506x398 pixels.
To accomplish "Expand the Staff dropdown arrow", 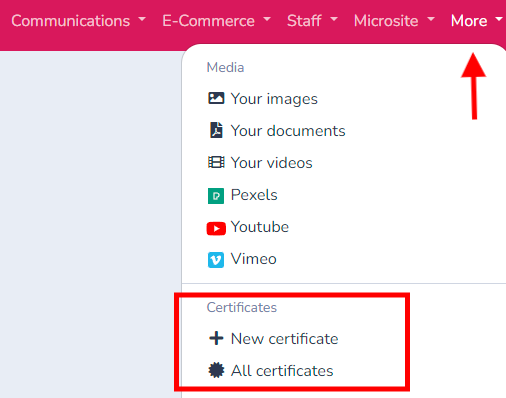I will pyautogui.click(x=334, y=19).
